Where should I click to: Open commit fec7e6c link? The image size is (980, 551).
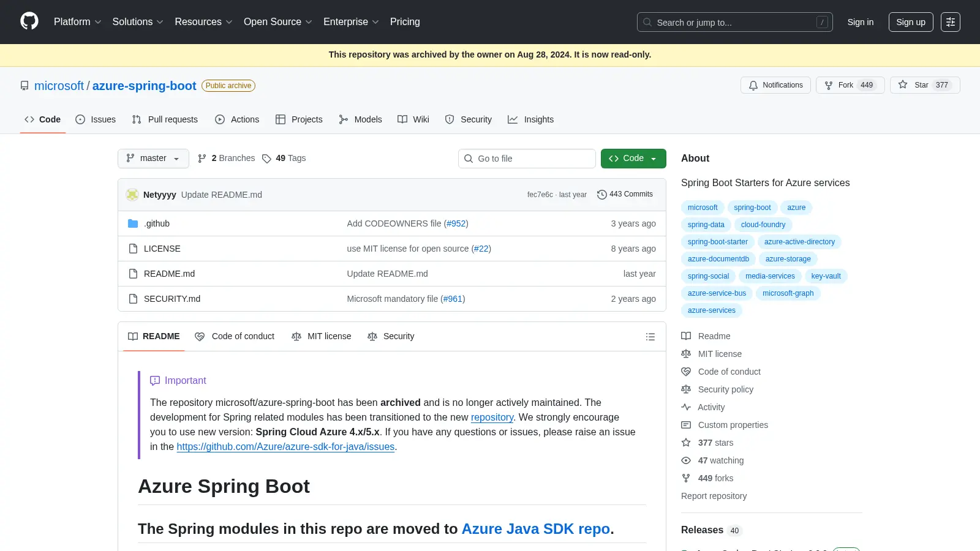pyautogui.click(x=540, y=195)
